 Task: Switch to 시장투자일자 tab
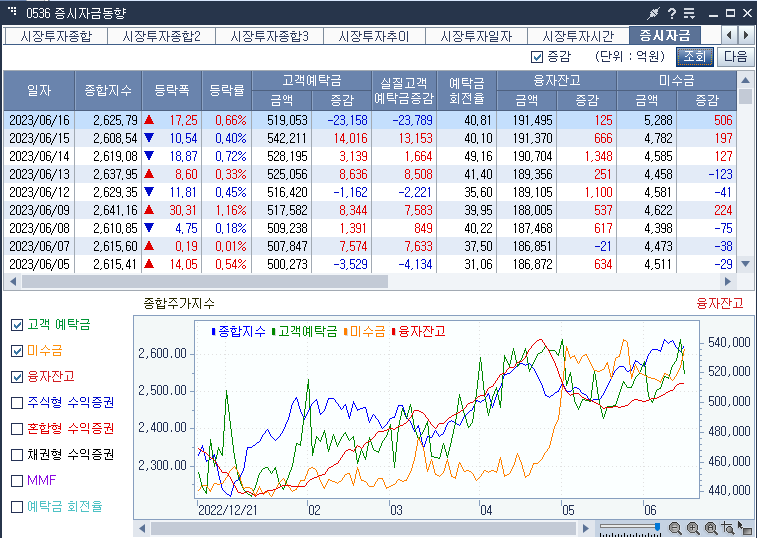click(x=476, y=36)
